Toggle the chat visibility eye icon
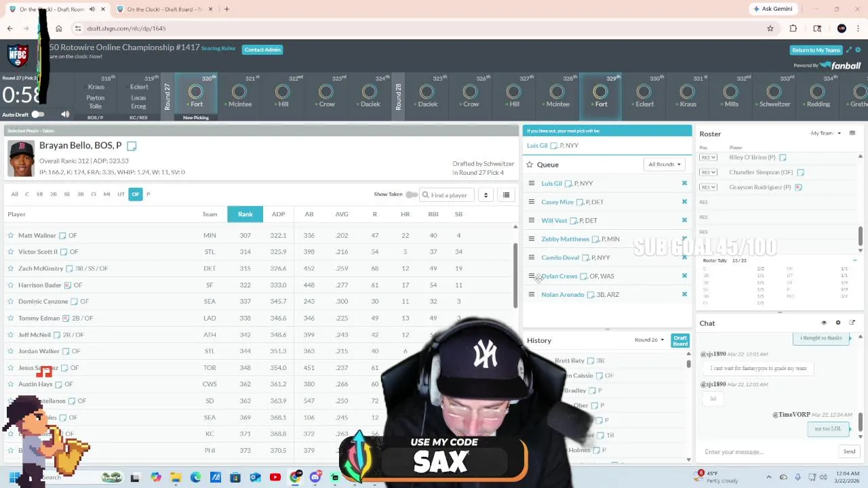This screenshot has width=868, height=488. 824,323
